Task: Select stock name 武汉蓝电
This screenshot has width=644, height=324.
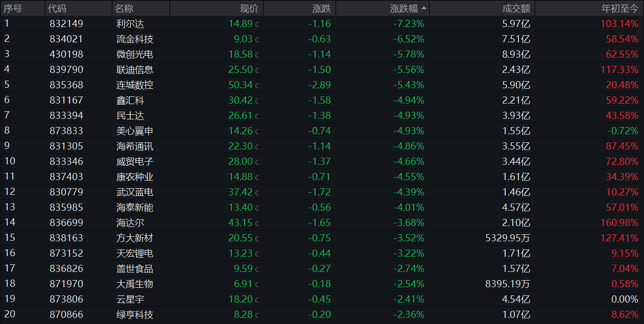Action: (x=135, y=192)
